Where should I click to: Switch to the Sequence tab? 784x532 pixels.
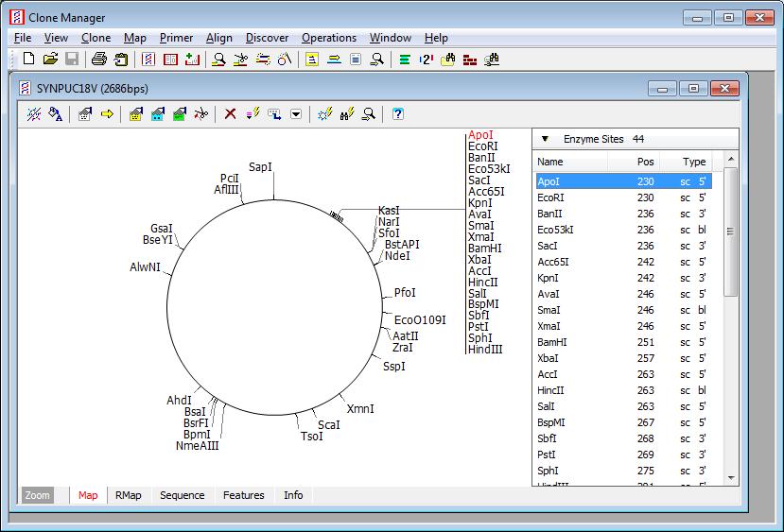coord(182,495)
